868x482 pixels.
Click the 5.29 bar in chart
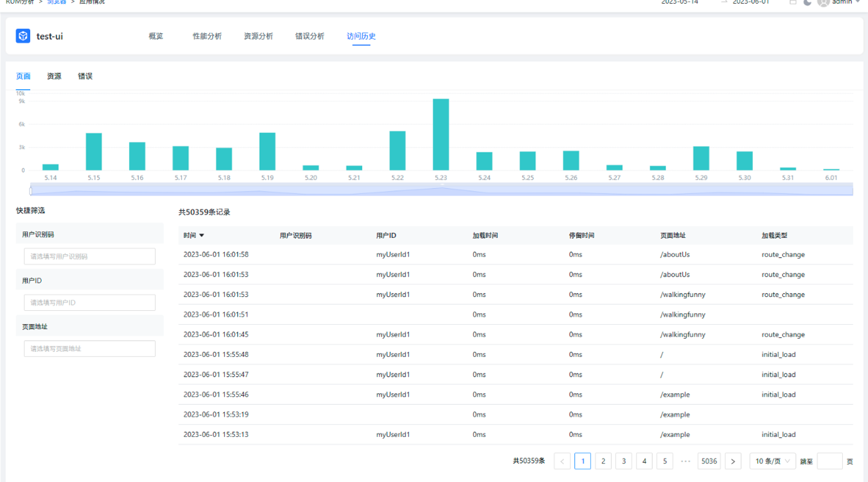[x=701, y=158]
